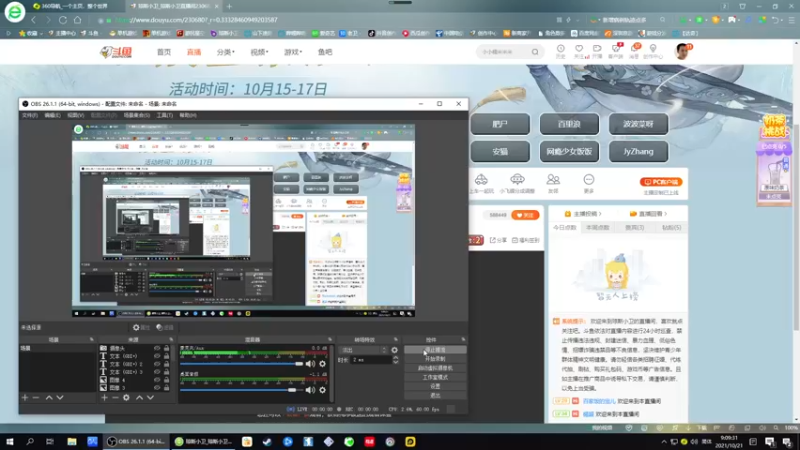The width and height of the screenshot is (800, 450).
Task: Open Windows Start menu
Action: (10, 442)
